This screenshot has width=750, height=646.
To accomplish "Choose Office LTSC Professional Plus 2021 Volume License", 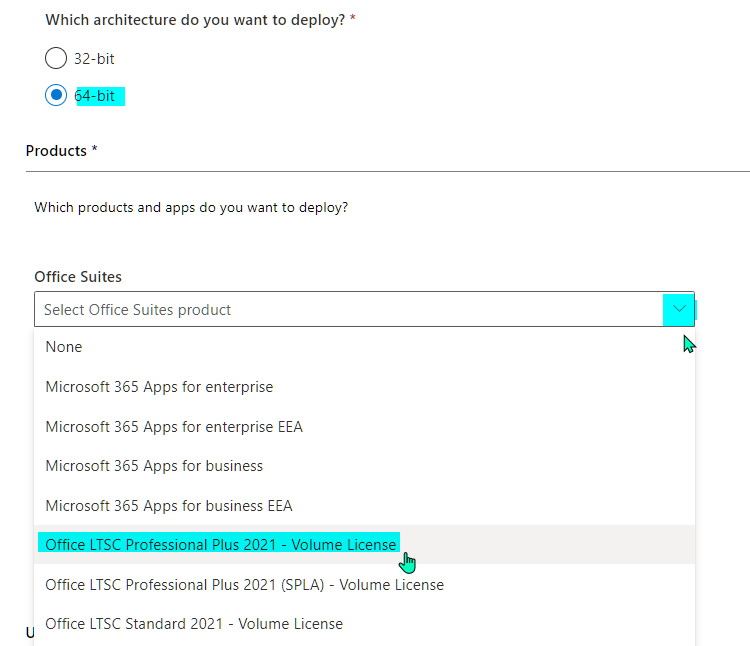I will pos(364,545).
